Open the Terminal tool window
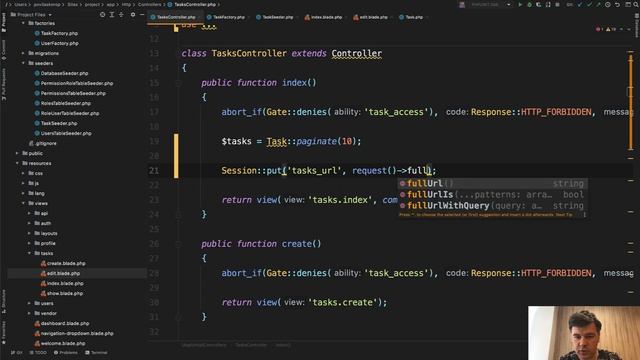The width and height of the screenshot is (640, 360). coord(96,353)
